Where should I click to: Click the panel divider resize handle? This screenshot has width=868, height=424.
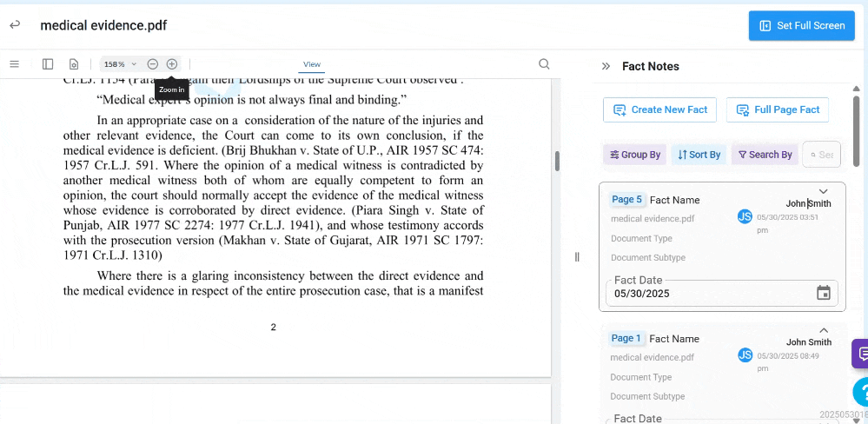[x=577, y=257]
